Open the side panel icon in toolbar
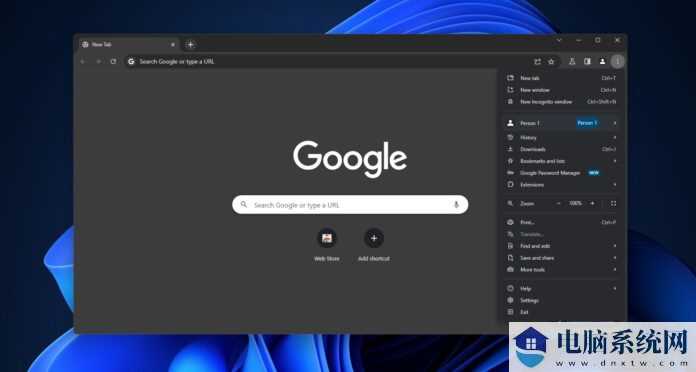 pos(587,62)
